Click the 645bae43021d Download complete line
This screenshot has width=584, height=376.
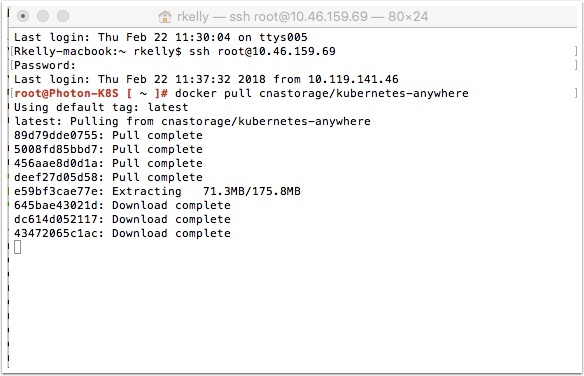[x=123, y=205]
